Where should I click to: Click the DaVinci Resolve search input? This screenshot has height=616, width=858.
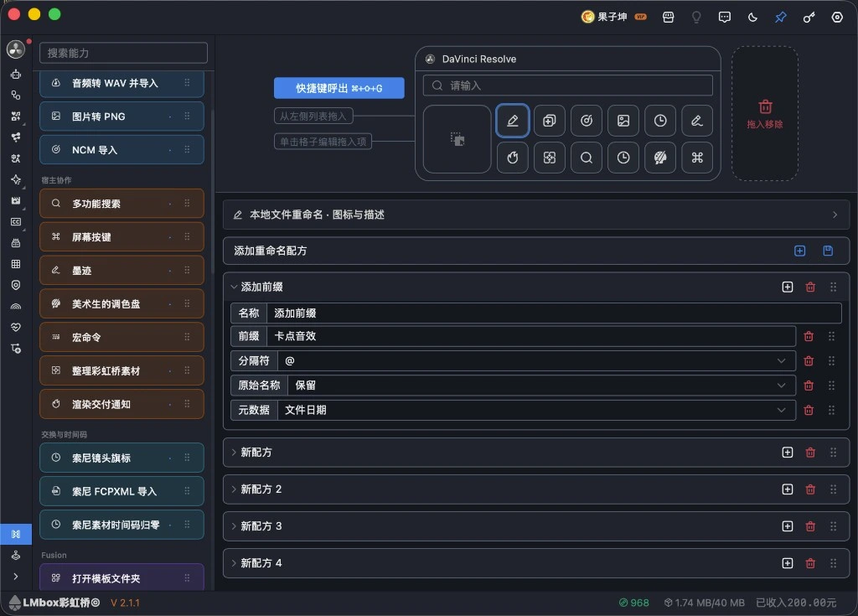click(x=568, y=85)
